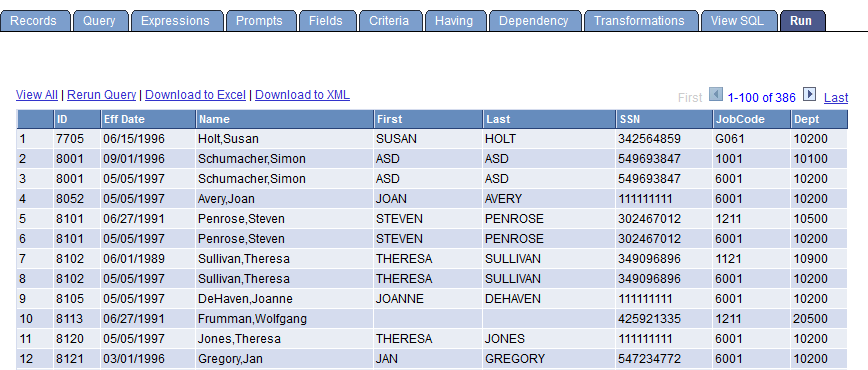Open the Having tab
The image size is (868, 370).
click(x=455, y=21)
